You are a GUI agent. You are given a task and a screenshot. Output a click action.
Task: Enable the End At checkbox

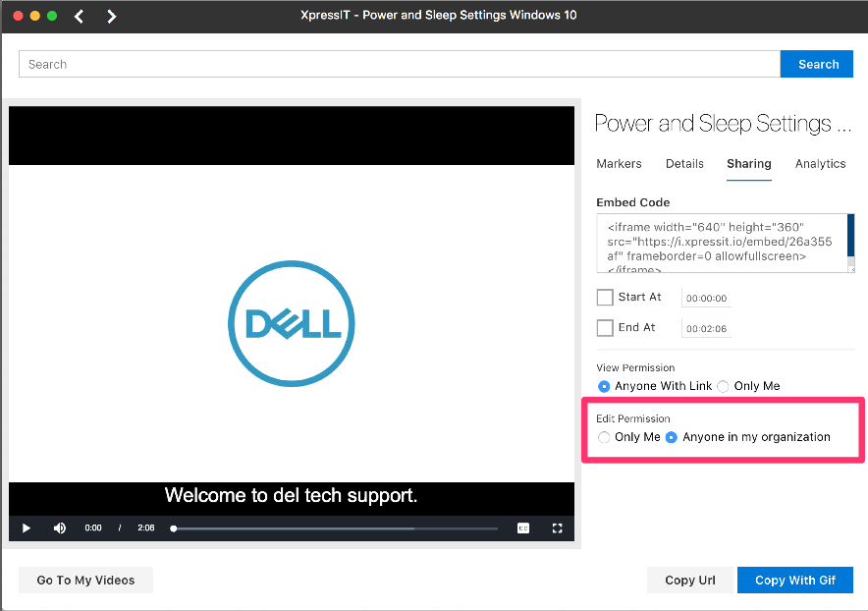coord(605,328)
